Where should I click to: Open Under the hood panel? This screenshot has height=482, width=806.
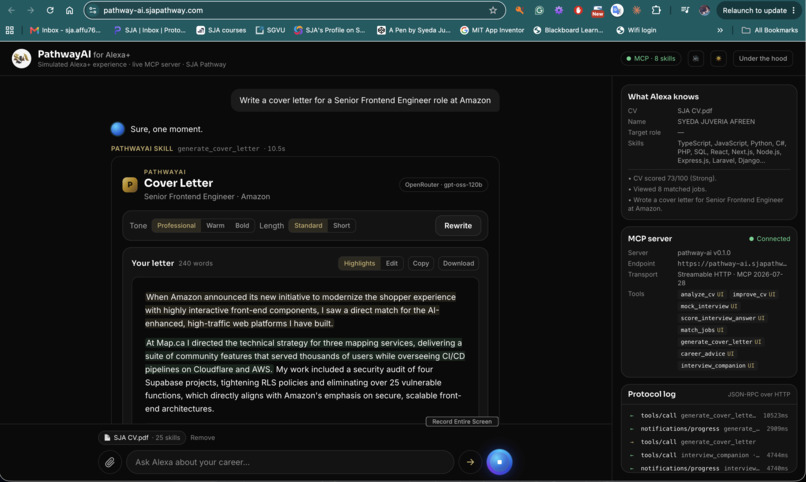point(763,59)
